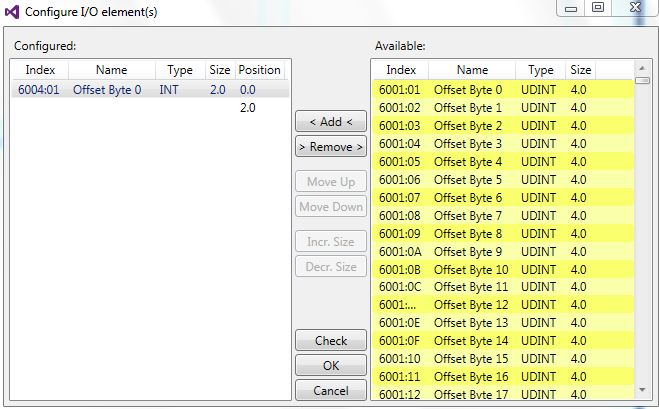Cancel the I/O configuration dialog
The width and height of the screenshot is (659, 409).
click(x=331, y=391)
